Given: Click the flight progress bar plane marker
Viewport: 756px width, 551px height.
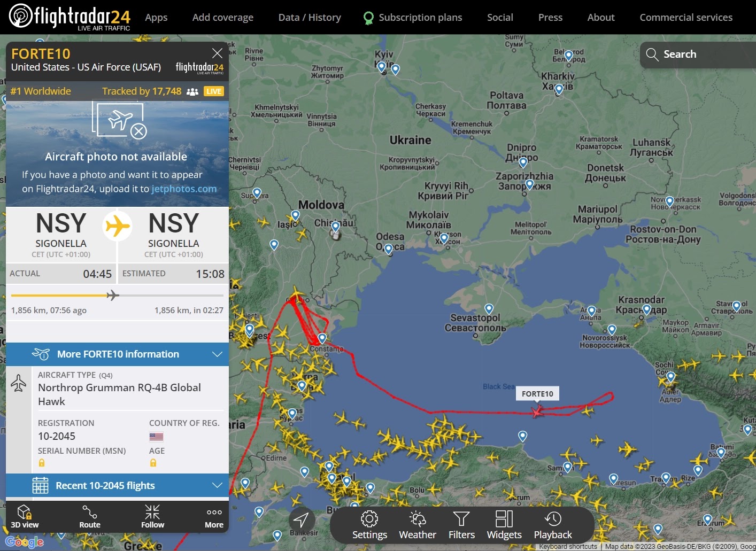Looking at the screenshot, I should click(x=112, y=295).
